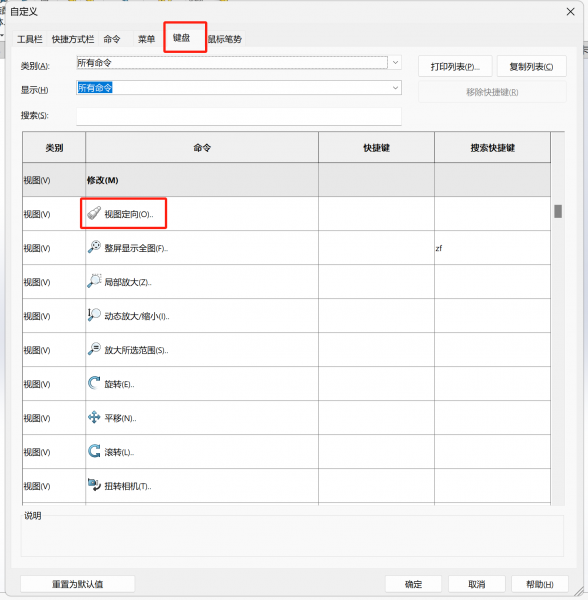The height and width of the screenshot is (600, 588).
Task: Click the Turn Camera (扭转相机) icon
Action: pyautogui.click(x=94, y=485)
